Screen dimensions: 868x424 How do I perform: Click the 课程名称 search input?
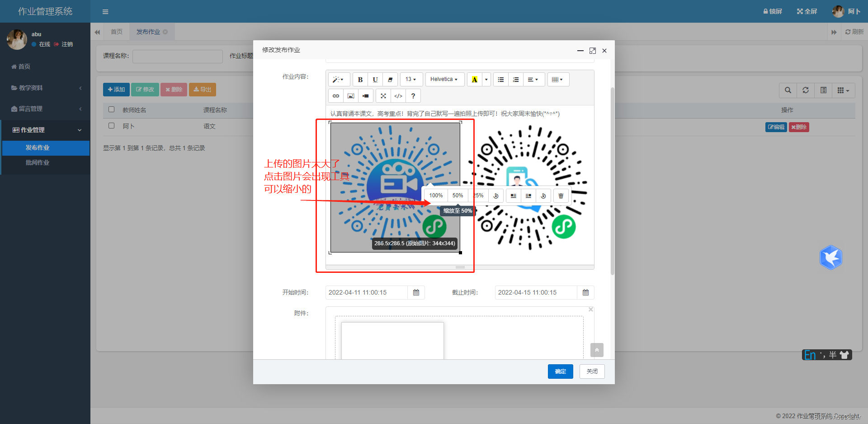[x=178, y=56]
